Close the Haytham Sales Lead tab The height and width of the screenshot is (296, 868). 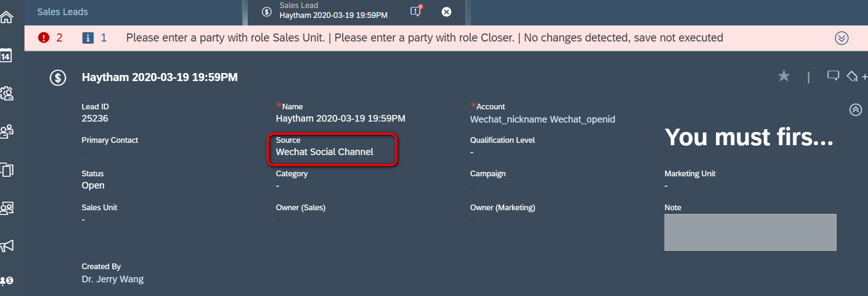pos(446,12)
